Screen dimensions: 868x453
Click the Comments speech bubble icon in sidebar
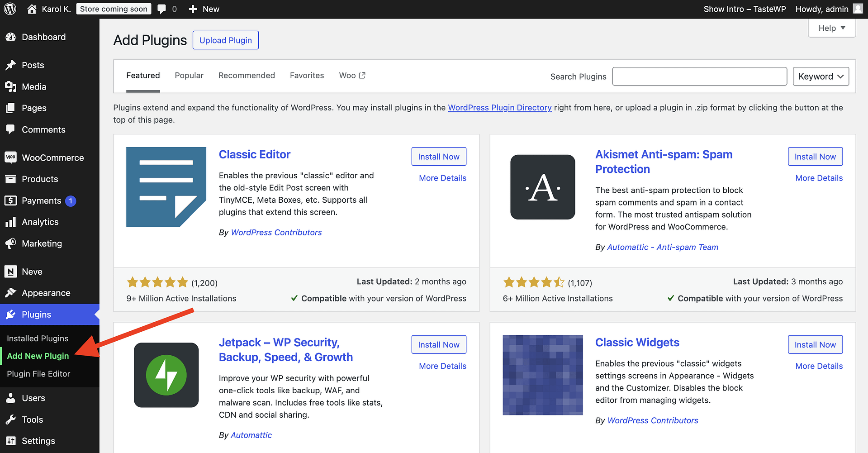pos(11,129)
